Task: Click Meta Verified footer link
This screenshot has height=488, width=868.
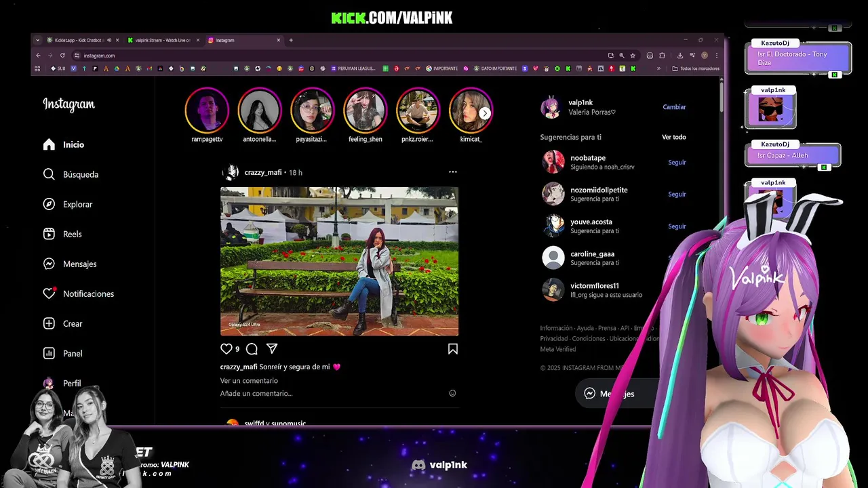Action: click(558, 350)
